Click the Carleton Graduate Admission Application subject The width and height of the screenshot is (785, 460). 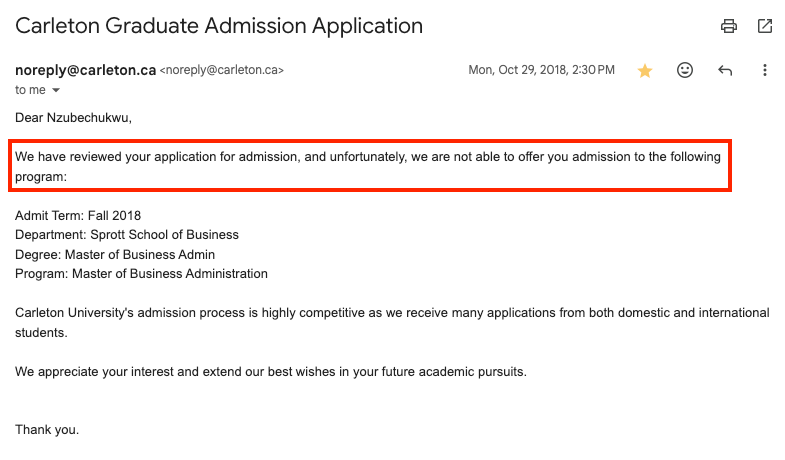pos(219,26)
